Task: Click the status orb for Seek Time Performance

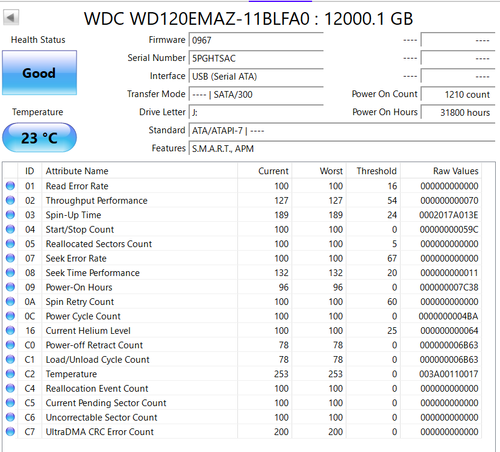Action: click(x=10, y=273)
